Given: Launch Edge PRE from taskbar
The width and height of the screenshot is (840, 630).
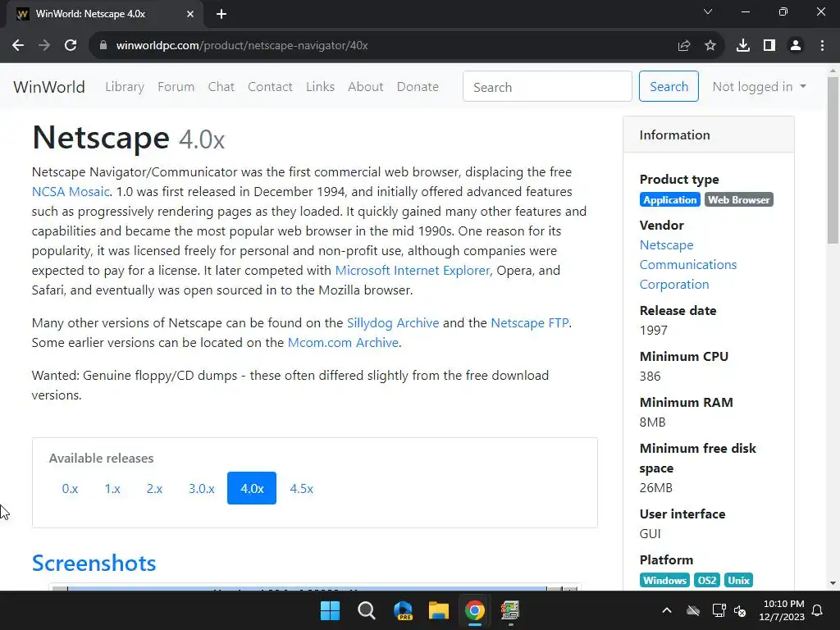Looking at the screenshot, I should tap(403, 610).
